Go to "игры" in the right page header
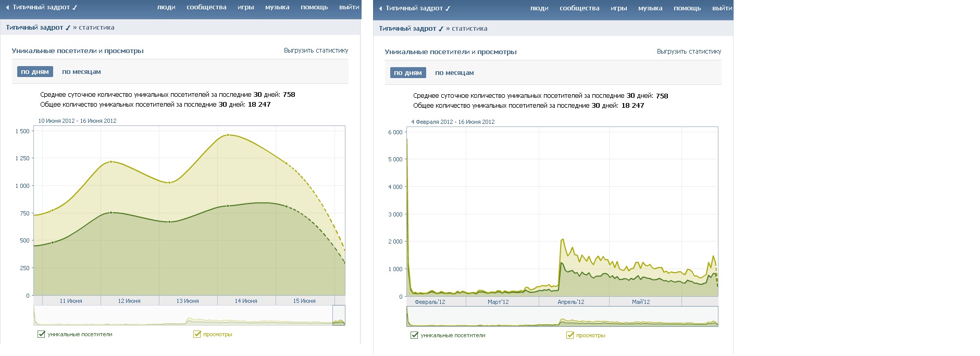This screenshot has width=980, height=356. [619, 8]
